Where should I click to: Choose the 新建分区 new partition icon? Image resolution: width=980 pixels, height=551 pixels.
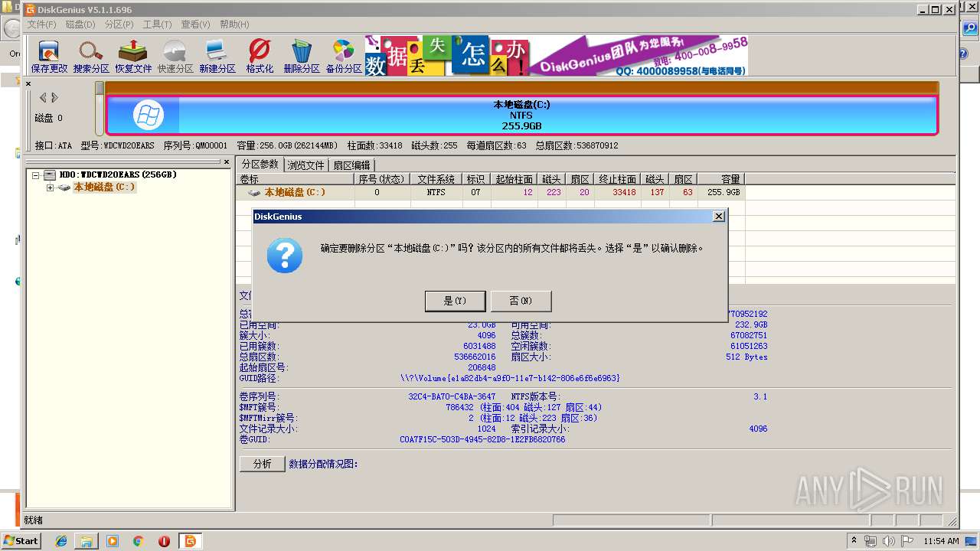coord(217,56)
